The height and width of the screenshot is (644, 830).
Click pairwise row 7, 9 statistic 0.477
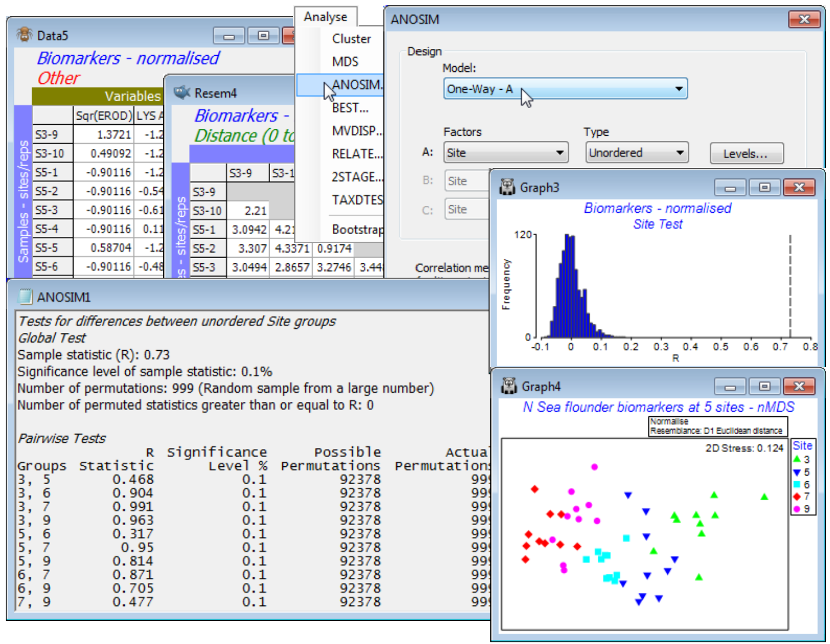click(133, 602)
